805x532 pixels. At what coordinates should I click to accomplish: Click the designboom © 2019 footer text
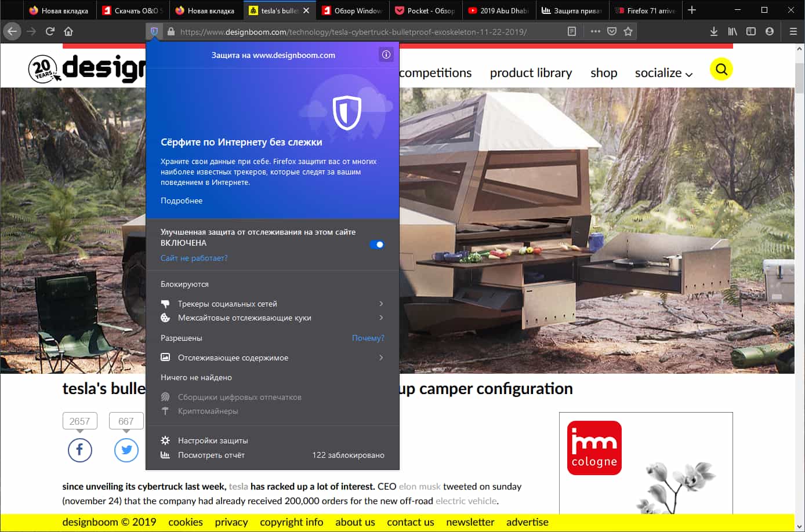coord(109,522)
